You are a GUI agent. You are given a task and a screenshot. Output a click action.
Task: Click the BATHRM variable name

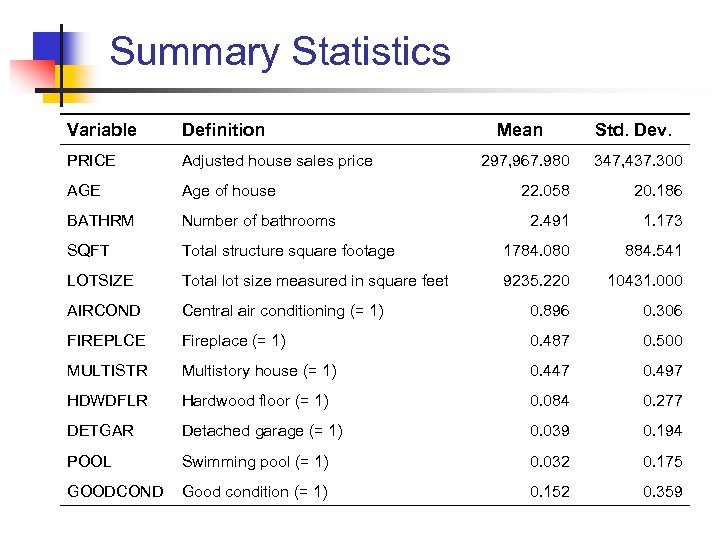[101, 221]
